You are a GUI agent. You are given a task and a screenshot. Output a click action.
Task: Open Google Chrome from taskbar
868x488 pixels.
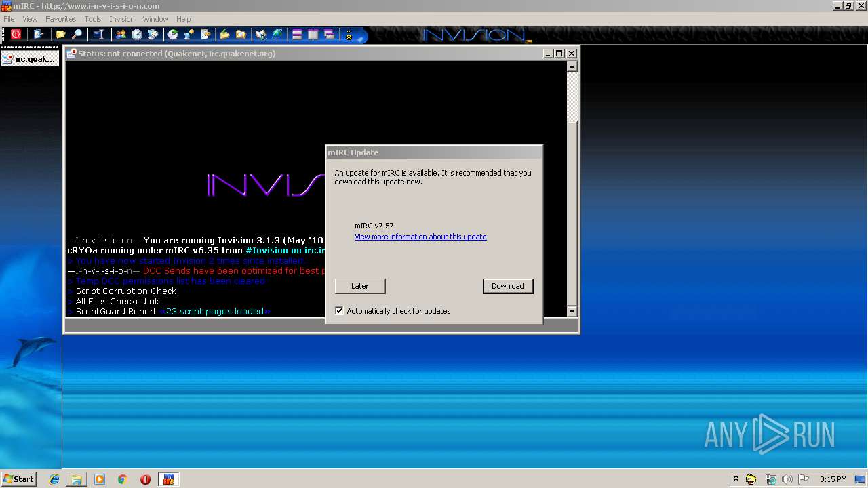(x=123, y=479)
